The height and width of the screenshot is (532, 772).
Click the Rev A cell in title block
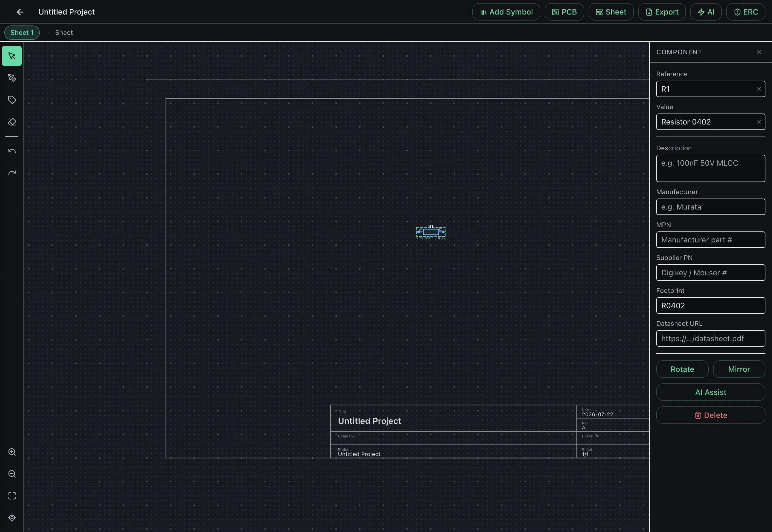click(x=612, y=425)
